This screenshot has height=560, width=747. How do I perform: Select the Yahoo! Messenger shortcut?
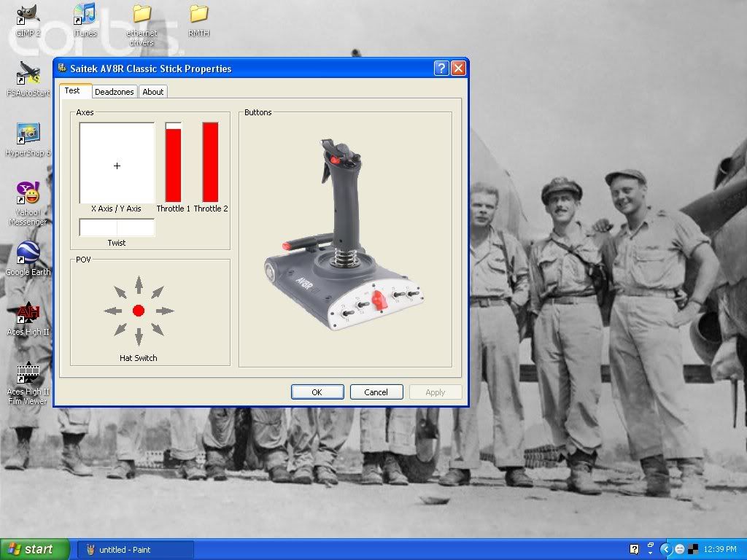click(28, 204)
